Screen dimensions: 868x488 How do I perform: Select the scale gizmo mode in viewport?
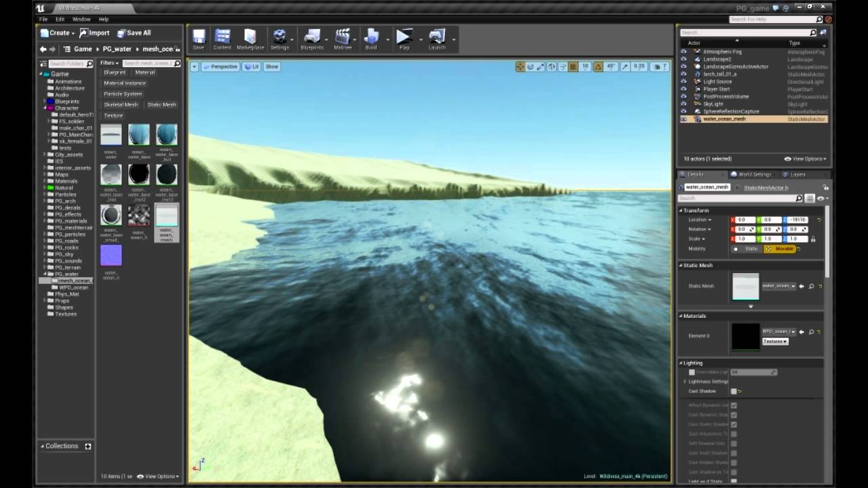coord(540,66)
